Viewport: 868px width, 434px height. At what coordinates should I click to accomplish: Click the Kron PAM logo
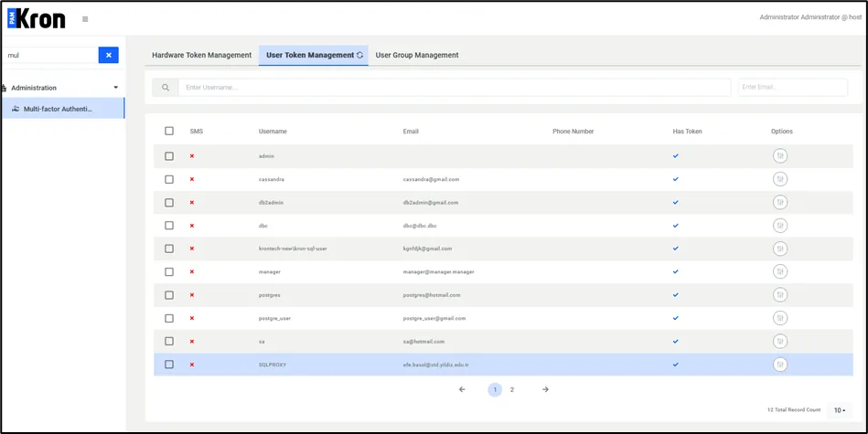37,19
